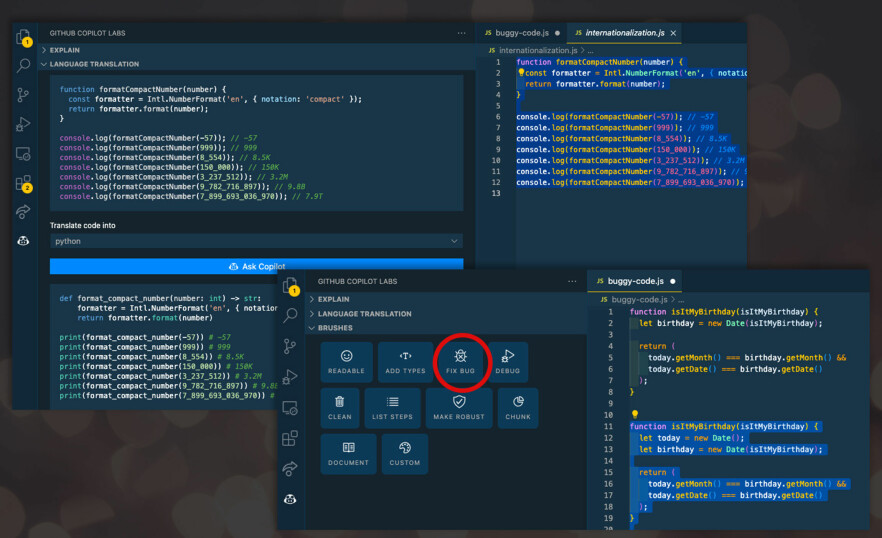Open Run and Debug in back window sidebar
This screenshot has width=882, height=538.
23,124
